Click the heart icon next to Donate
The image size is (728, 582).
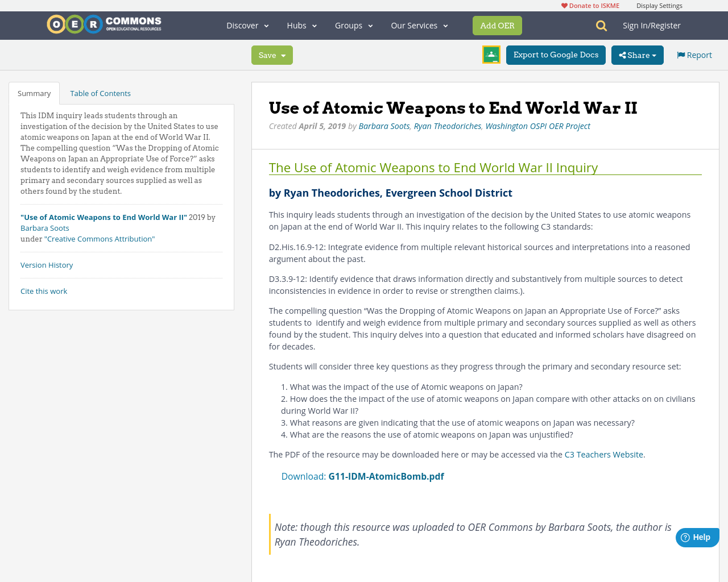[564, 5]
